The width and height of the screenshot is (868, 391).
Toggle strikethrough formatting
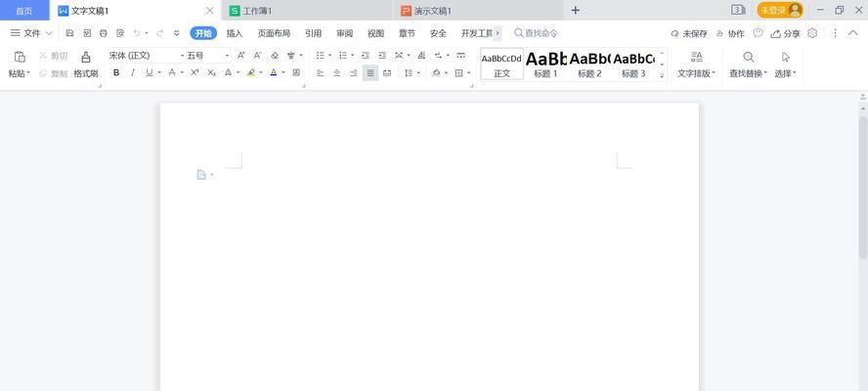172,72
